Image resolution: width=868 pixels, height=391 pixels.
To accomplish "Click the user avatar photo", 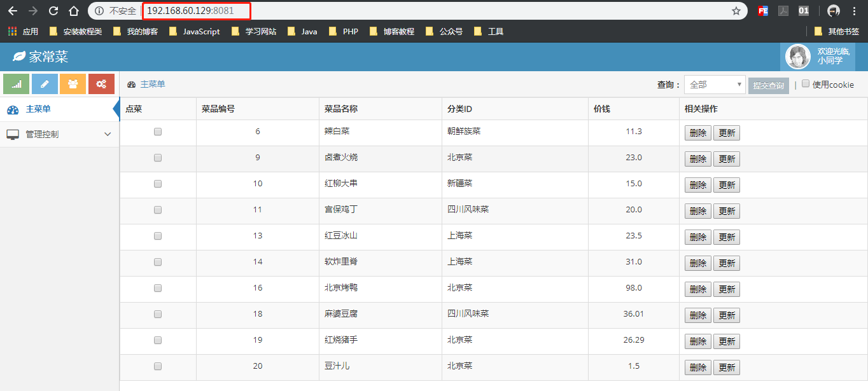I will (798, 57).
